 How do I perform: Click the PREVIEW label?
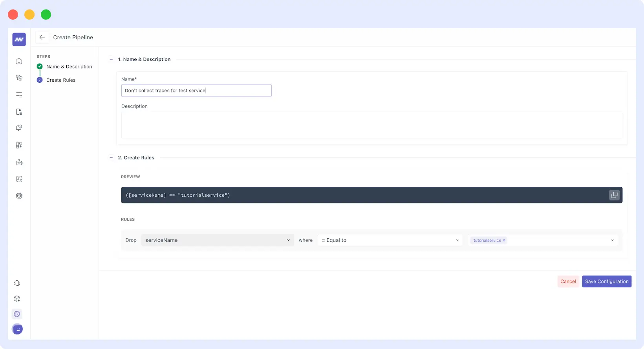130,177
